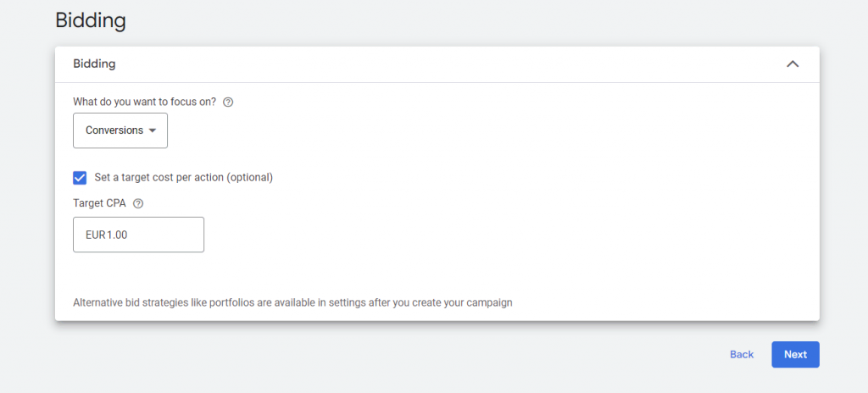Click 'Set a target cost per action' label
868x393 pixels.
point(184,177)
